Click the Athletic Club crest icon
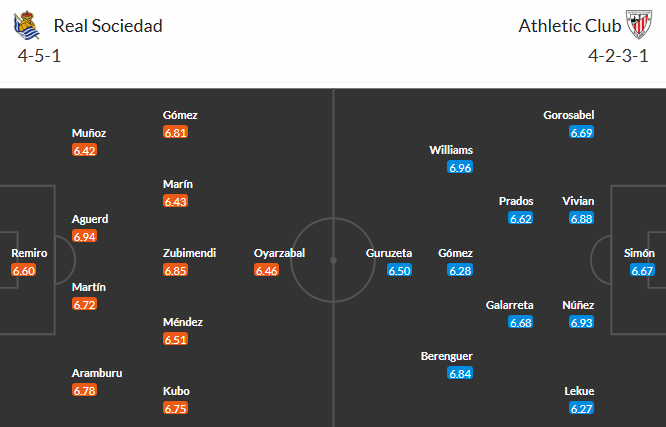 click(638, 24)
